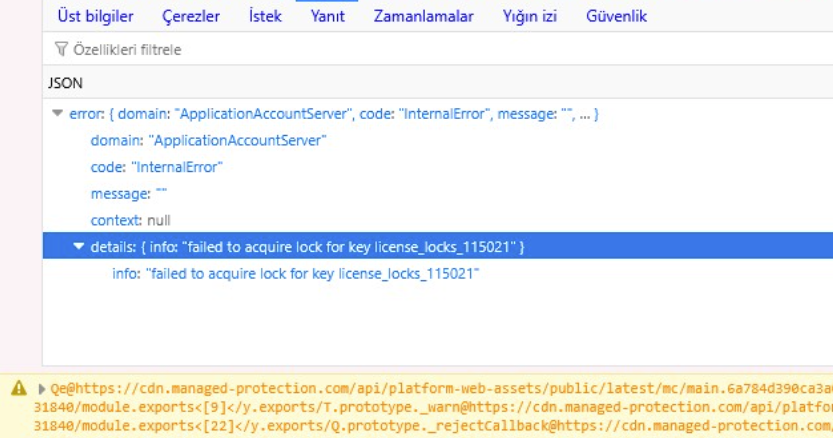Open the Üst bilgiler tab
Screen dimensions: 833x438
pyautogui.click(x=95, y=16)
